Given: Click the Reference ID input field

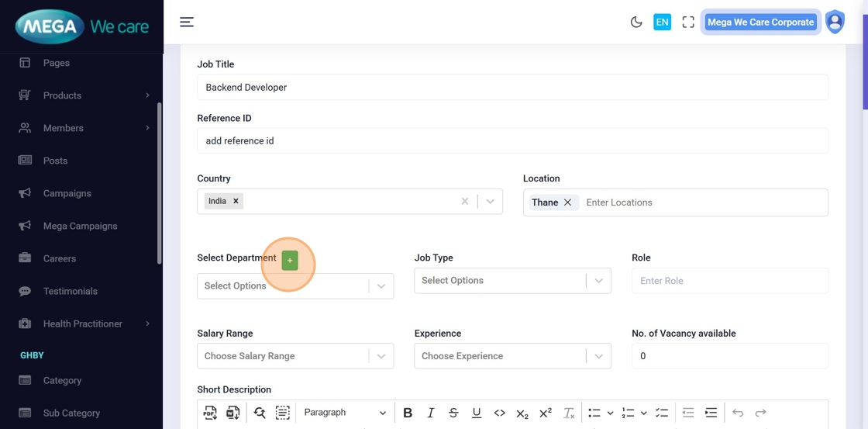Looking at the screenshot, I should 512,141.
